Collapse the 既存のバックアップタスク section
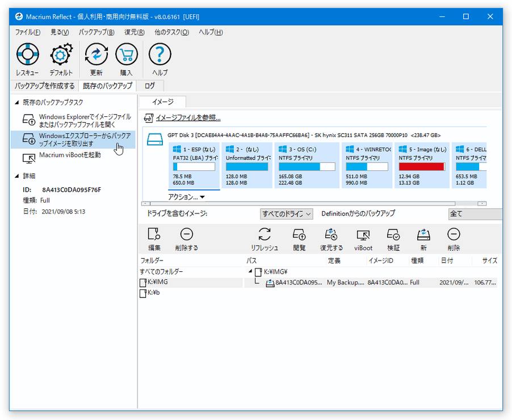Viewport: 512px width, 420px height. click(x=17, y=103)
